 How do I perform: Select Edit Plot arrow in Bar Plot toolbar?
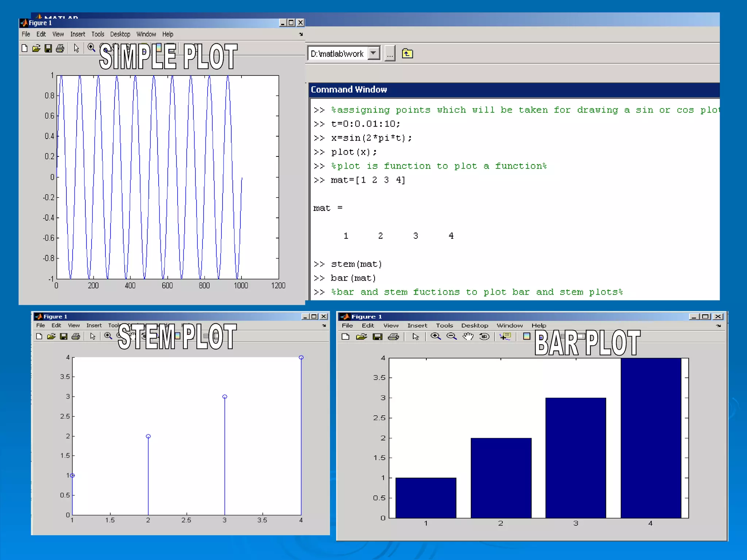pos(415,337)
